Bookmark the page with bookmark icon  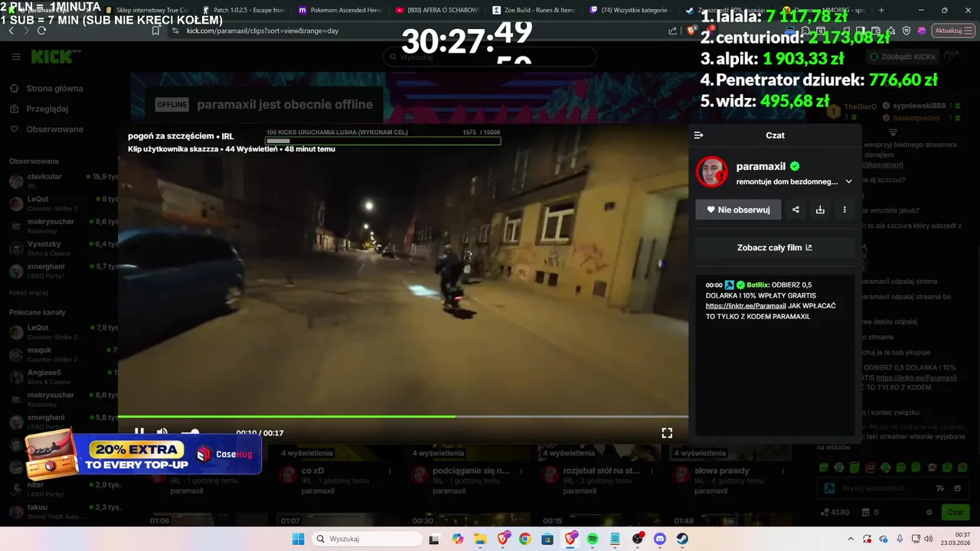tap(155, 31)
